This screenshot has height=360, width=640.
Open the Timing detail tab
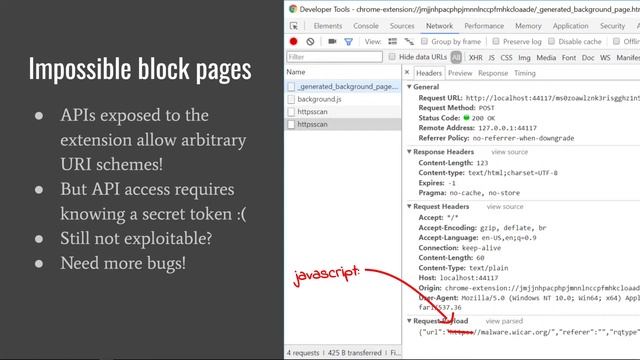point(524,73)
